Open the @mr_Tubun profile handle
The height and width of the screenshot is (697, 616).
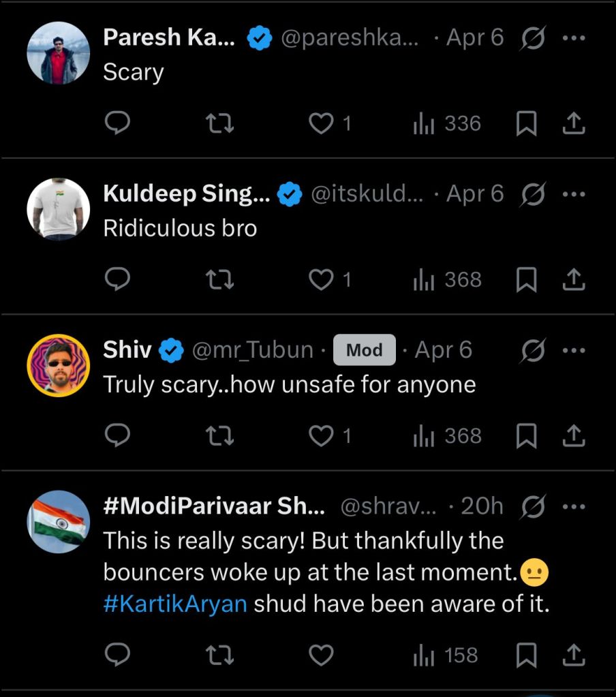252,351
